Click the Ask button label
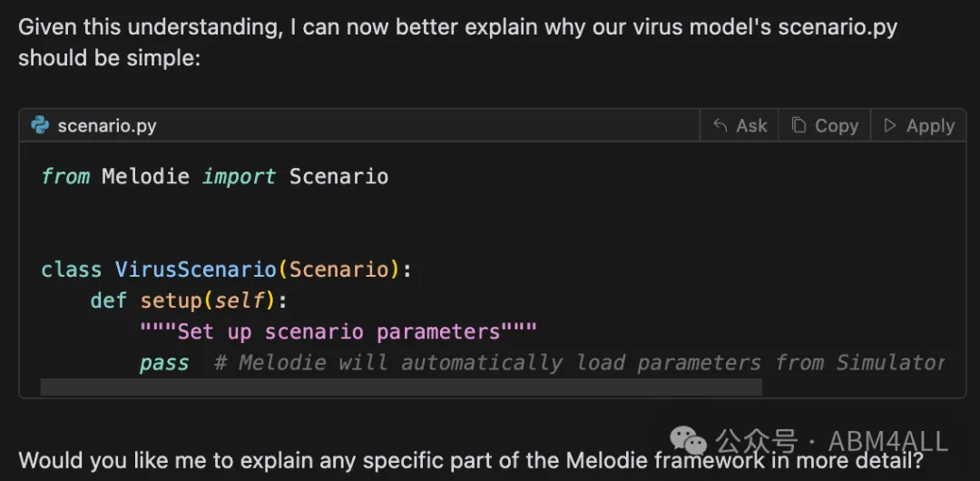Image resolution: width=980 pixels, height=481 pixels. (751, 126)
